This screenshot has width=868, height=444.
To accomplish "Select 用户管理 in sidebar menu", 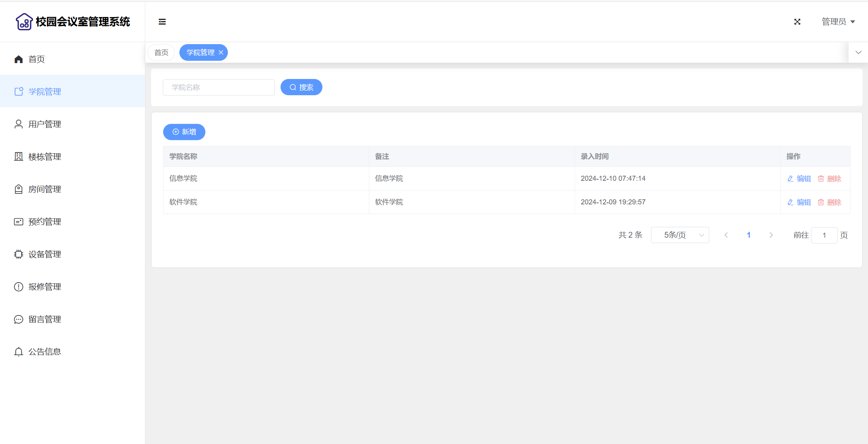I will coord(45,124).
